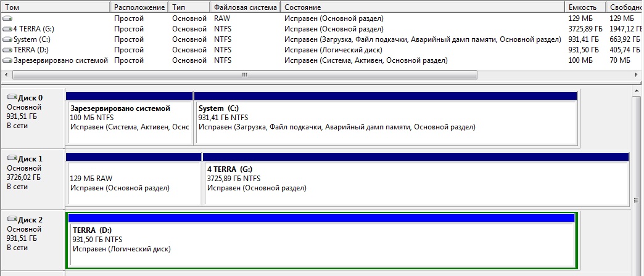The image size is (644, 276).
Task: Click the 3726,02 ГБ size label of Диск 1
Action: coord(23,178)
